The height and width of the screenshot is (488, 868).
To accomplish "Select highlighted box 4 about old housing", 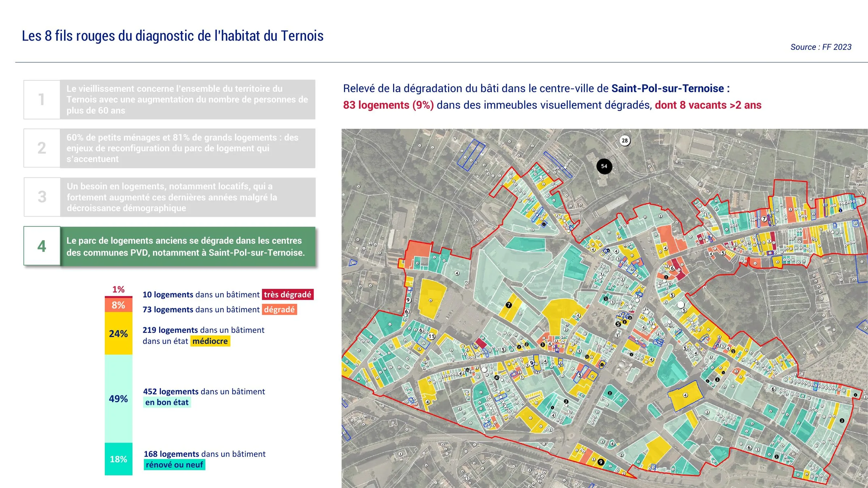I will (169, 246).
